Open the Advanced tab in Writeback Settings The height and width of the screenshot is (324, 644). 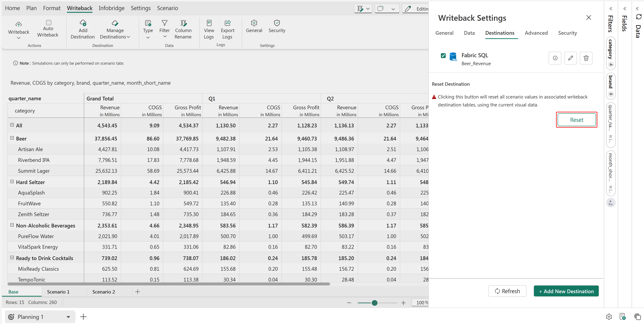pos(536,33)
